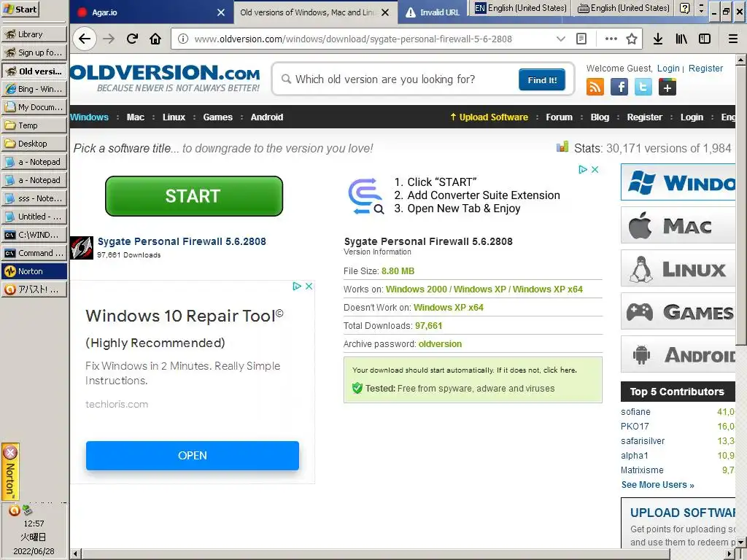The width and height of the screenshot is (747, 560).
Task: Open Blog in the navigation bar
Action: pyautogui.click(x=600, y=117)
